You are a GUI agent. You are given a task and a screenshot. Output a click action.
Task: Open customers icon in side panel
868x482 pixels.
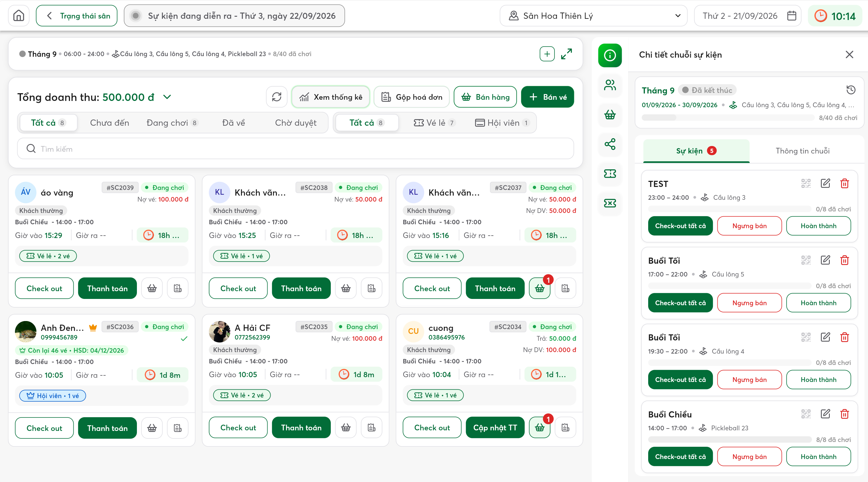click(x=610, y=85)
